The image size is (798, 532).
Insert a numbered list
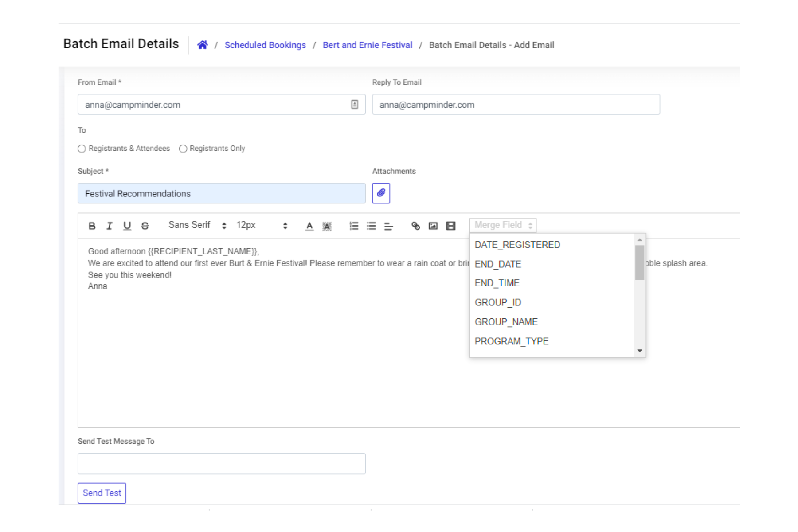pos(354,226)
